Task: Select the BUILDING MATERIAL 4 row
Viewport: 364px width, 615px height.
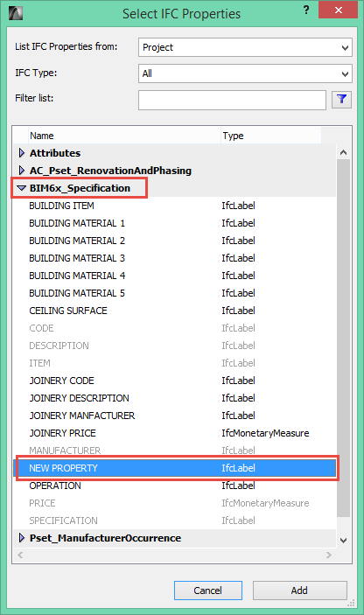Action: (x=175, y=276)
